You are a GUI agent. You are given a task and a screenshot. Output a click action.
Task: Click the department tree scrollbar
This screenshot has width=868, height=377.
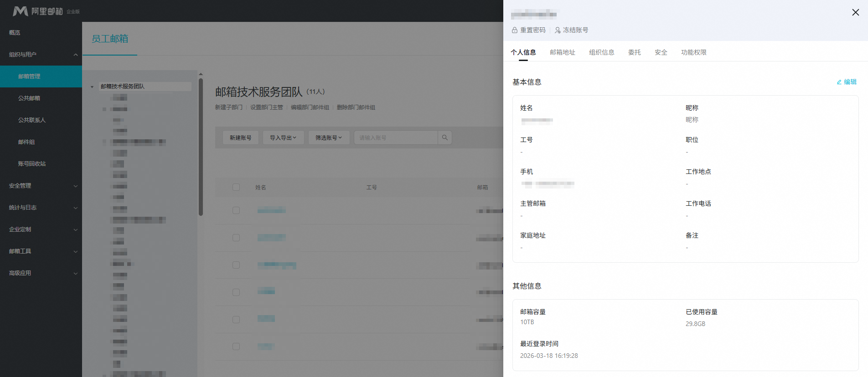point(201,147)
